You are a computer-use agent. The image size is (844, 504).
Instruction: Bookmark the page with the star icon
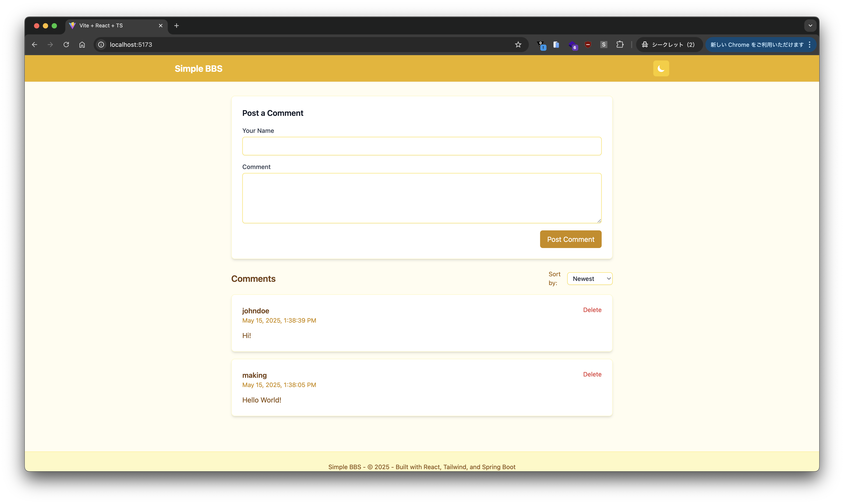point(518,45)
